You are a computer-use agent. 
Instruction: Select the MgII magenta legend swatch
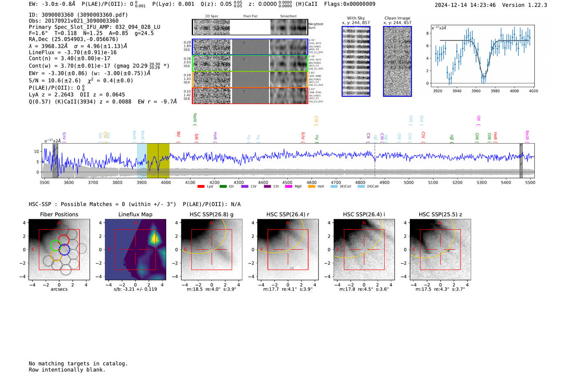pos(289,186)
